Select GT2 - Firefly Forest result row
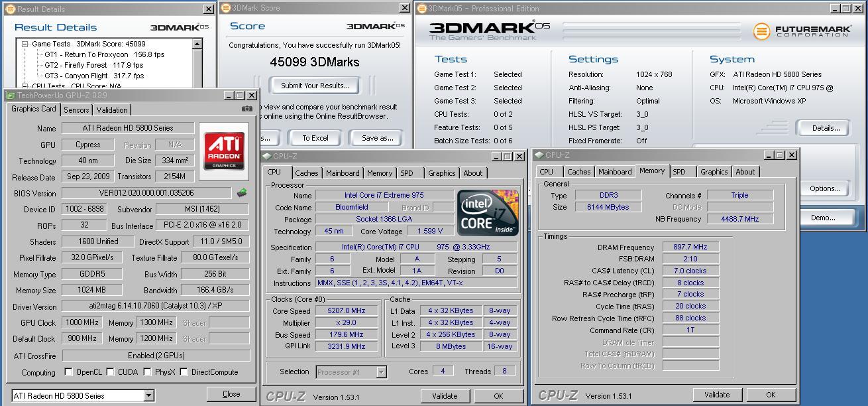868x406 pixels. coord(93,65)
